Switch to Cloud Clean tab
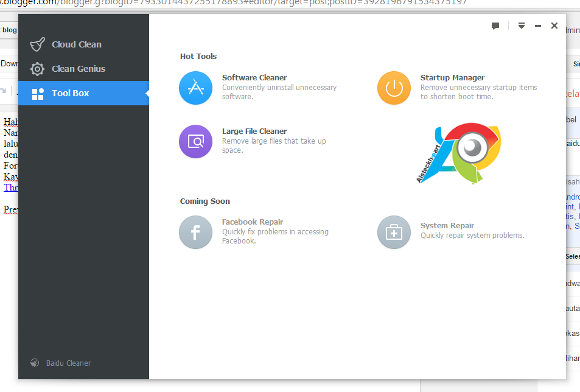This screenshot has height=392, width=580. click(x=83, y=44)
